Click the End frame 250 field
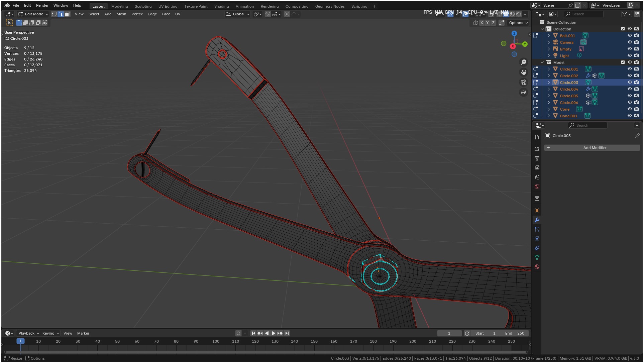This screenshot has width=644, height=363. 515,333
